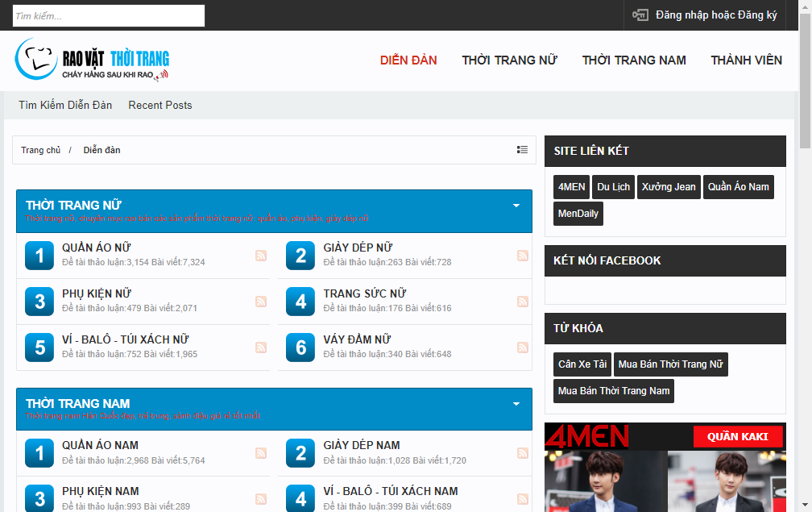Click the login key icon
Viewport: 812px width, 512px height.
click(x=640, y=15)
